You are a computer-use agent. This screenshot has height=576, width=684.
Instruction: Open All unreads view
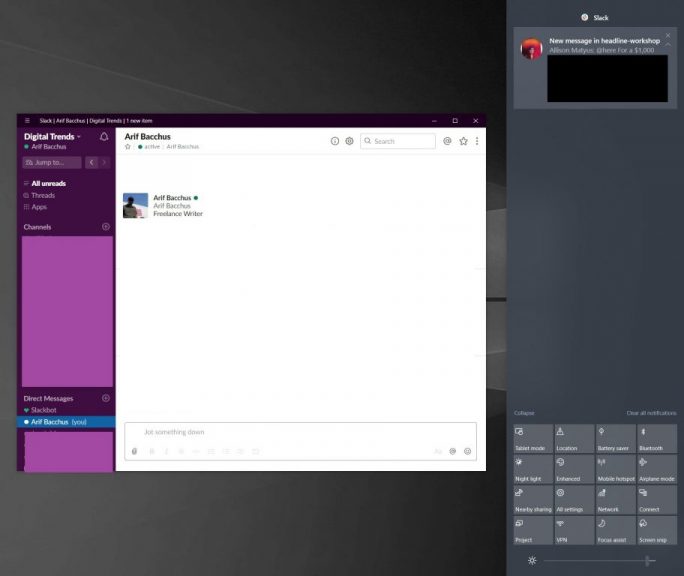48,183
